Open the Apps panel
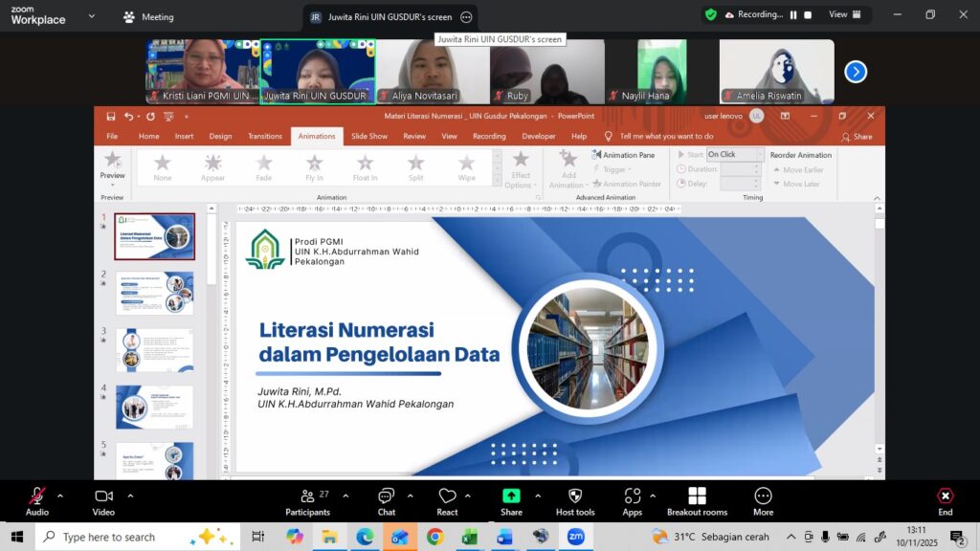Viewport: 980px width, 551px height. point(632,496)
